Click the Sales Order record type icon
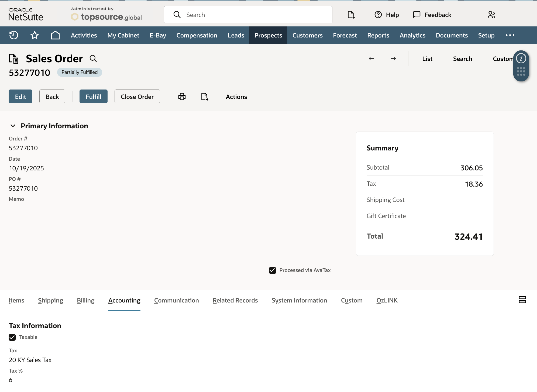 tap(13, 59)
